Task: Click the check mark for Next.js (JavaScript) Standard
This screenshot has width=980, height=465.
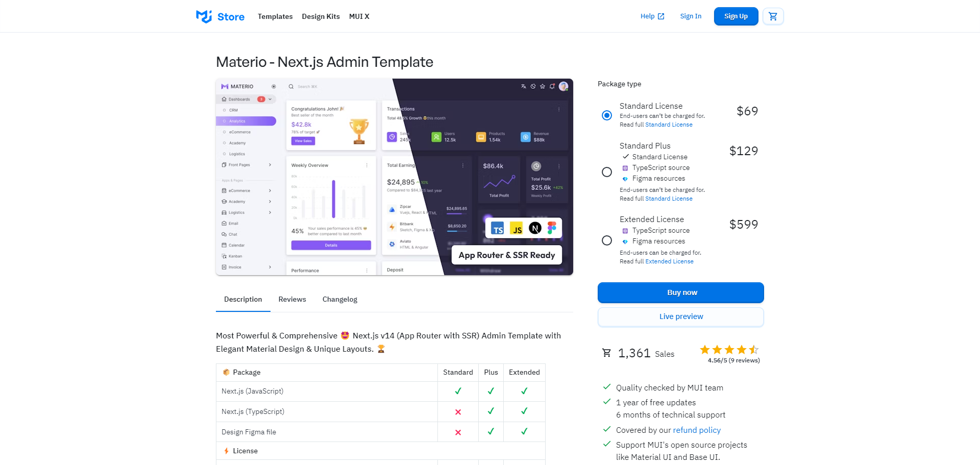Action: 458,391
